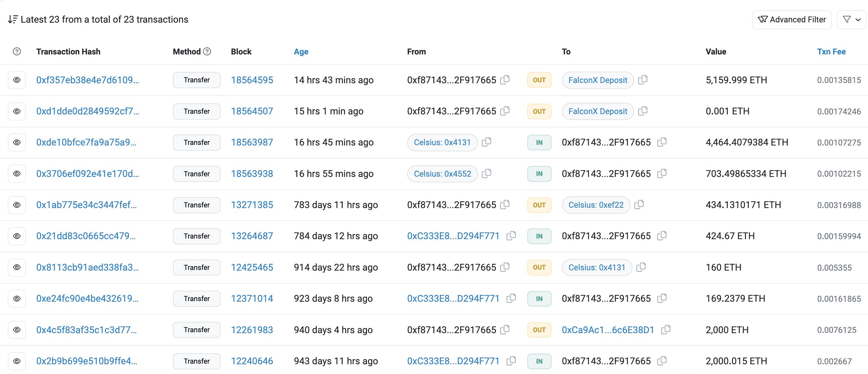Open block 18564595
The width and height of the screenshot is (868, 374).
pos(252,80)
